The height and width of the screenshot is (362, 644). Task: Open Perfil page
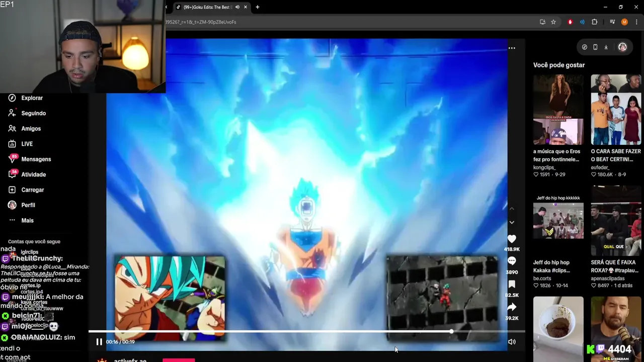tap(28, 205)
